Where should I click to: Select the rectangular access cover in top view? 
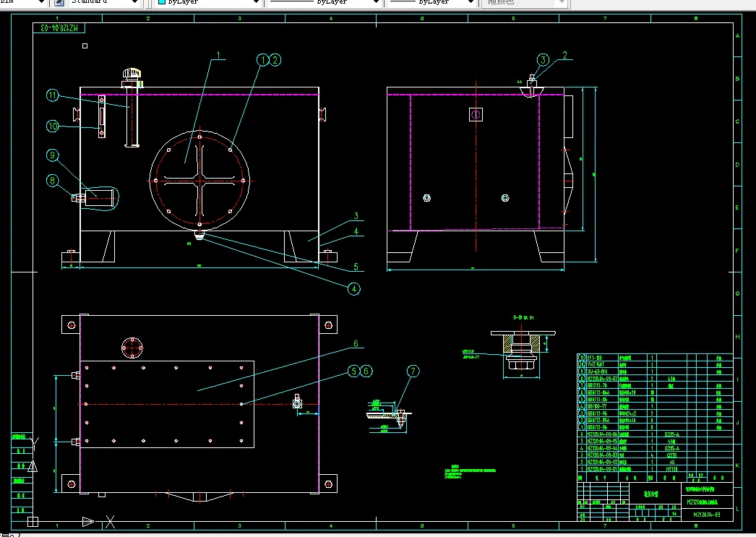pos(167,405)
